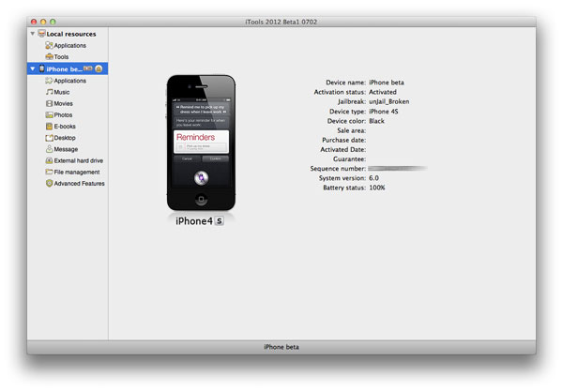This screenshot has width=563, height=392.
Task: Click the iPhone device icon in sidebar
Action: 41,68
